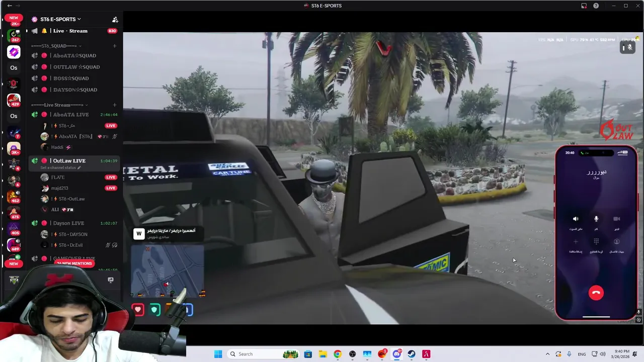Add channel to ST6_SQUAD category
The image size is (644, 362).
(115, 46)
